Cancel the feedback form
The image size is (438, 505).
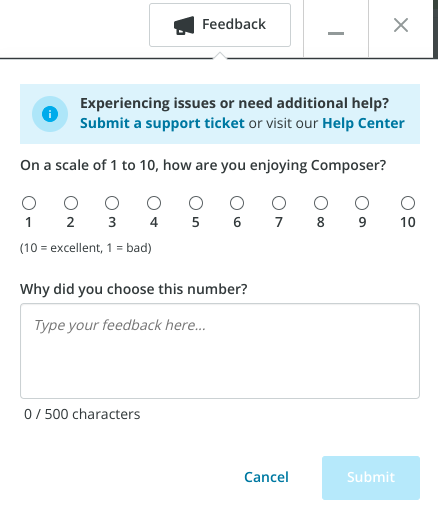[266, 477]
